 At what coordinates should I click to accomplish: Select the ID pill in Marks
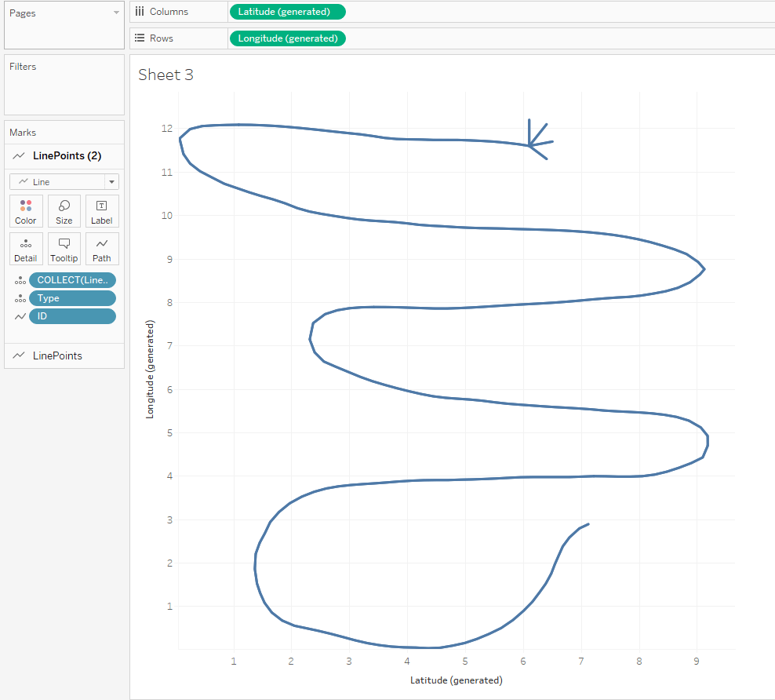(73, 316)
